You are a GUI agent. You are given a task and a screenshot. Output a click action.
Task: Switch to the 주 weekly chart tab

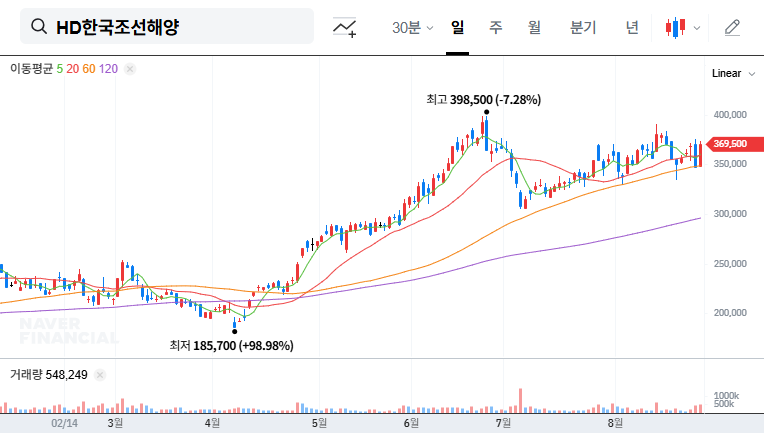click(496, 27)
